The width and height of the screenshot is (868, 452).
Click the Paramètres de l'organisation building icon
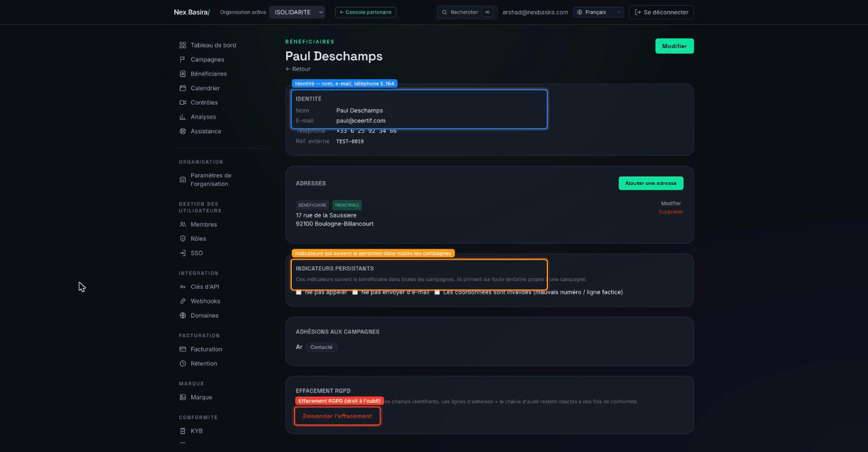[x=183, y=180]
